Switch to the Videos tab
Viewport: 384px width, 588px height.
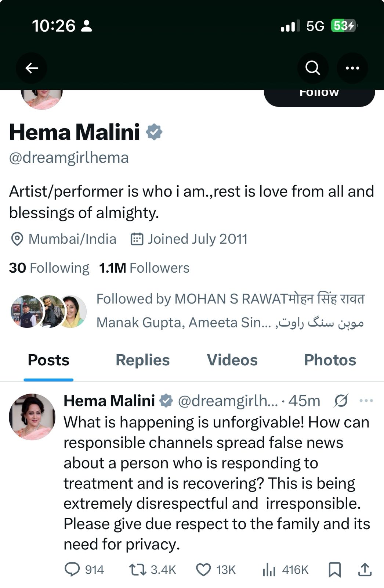pyautogui.click(x=232, y=360)
